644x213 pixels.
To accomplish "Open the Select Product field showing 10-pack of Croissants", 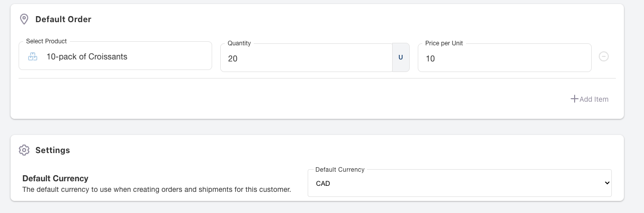I will (x=121, y=57).
